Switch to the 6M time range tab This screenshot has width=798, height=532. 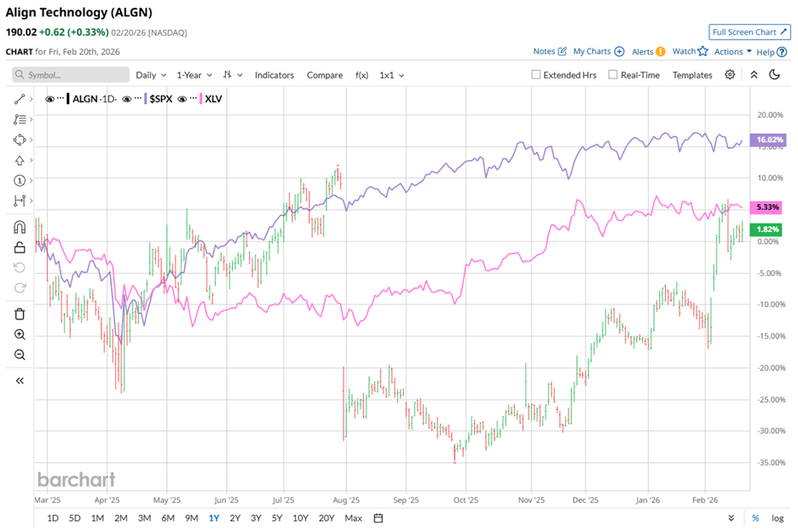[167, 518]
